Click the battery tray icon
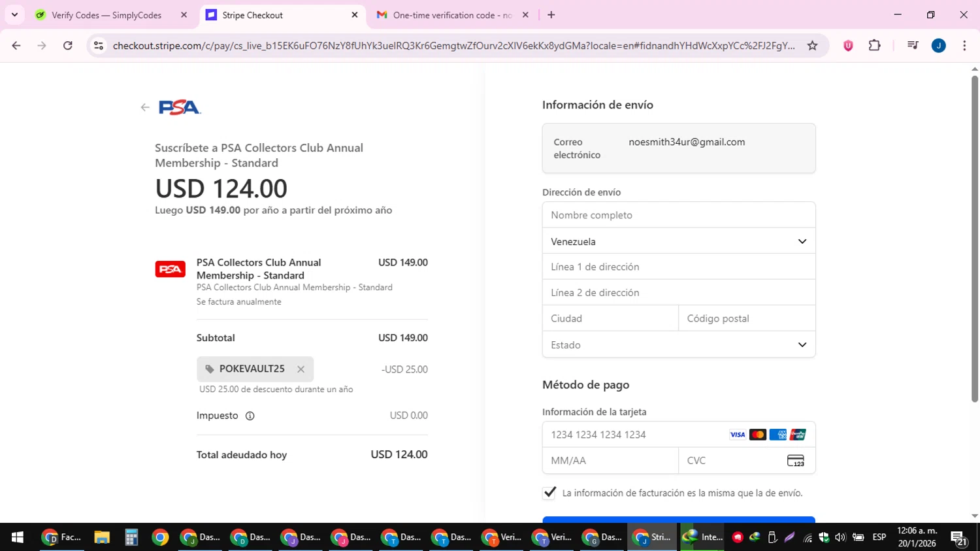The height and width of the screenshot is (551, 980). pos(858,537)
